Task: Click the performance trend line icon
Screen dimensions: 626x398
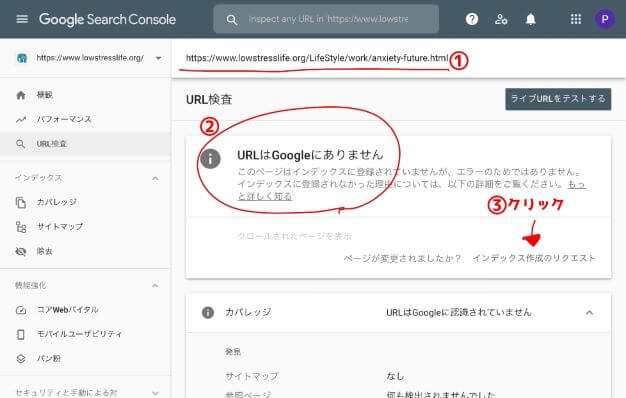Action: coord(21,119)
